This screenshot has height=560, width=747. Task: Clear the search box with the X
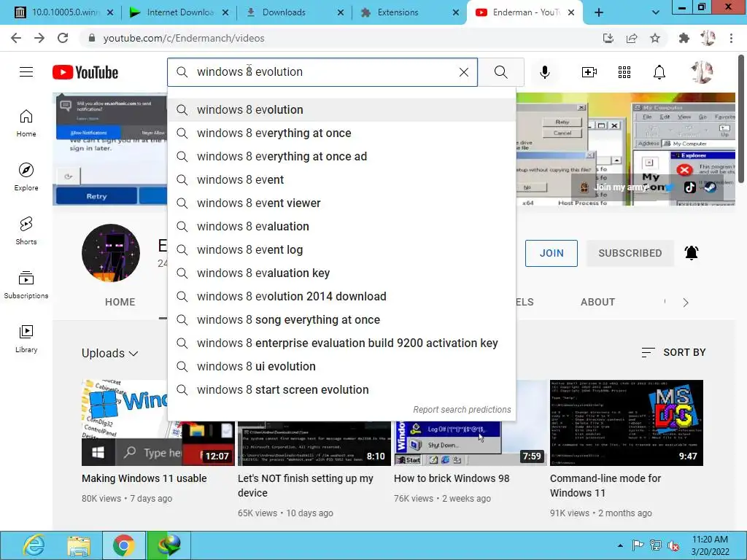463,72
